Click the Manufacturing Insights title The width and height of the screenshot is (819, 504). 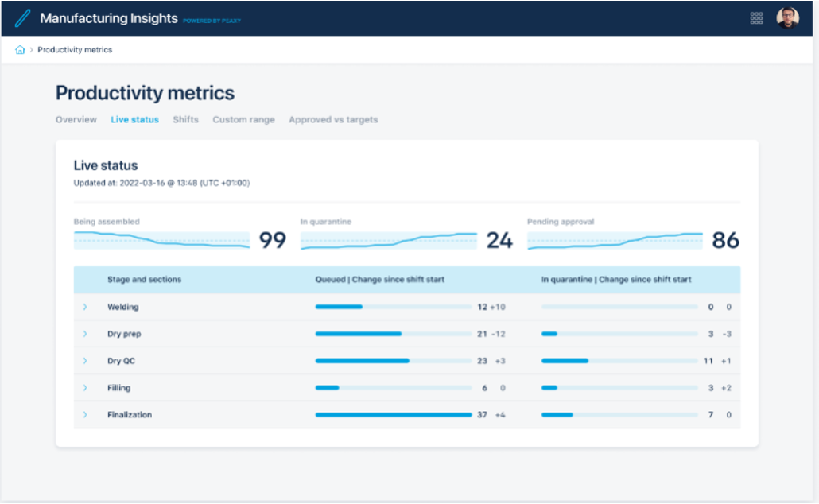[x=109, y=18]
